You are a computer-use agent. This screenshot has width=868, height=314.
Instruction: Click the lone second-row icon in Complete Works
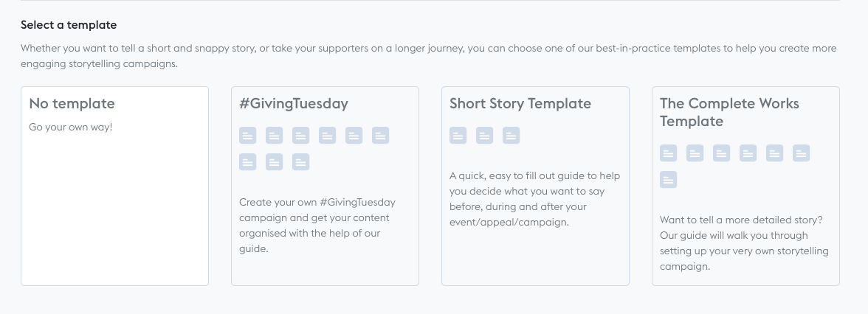pos(669,180)
